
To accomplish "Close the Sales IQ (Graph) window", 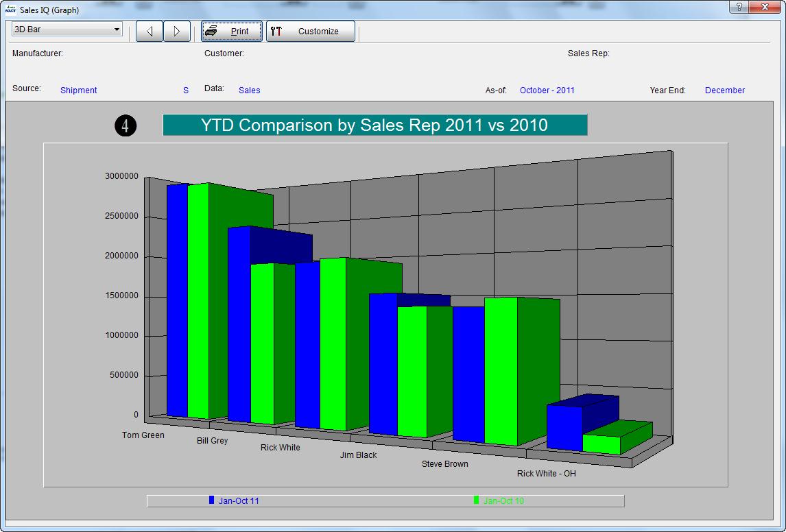I will pyautogui.click(x=765, y=7).
